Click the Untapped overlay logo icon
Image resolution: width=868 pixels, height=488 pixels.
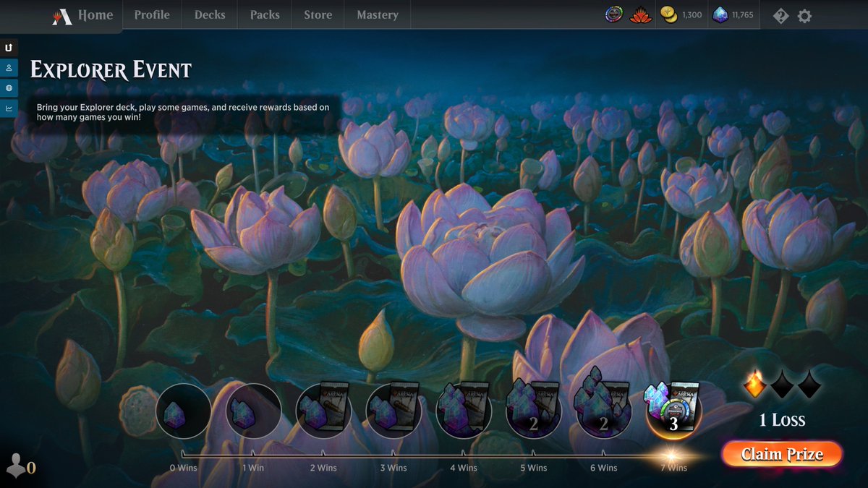[x=9, y=48]
